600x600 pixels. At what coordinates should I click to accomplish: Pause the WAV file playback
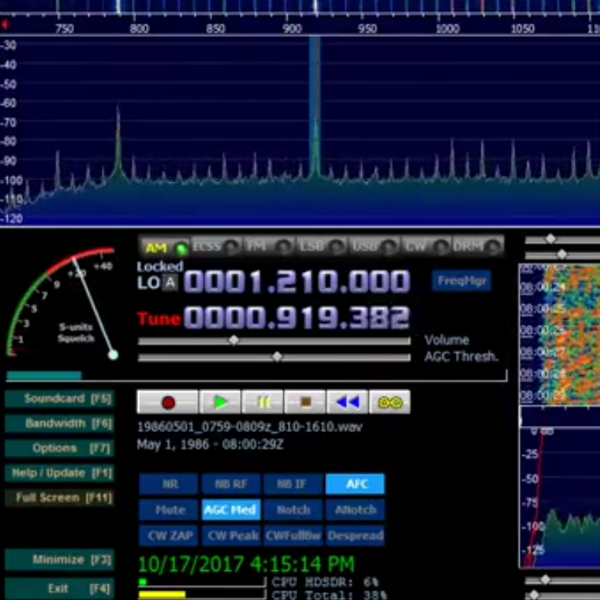click(263, 402)
